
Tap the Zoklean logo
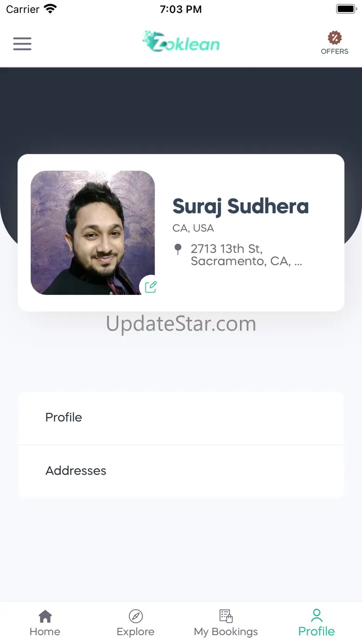pyautogui.click(x=181, y=42)
